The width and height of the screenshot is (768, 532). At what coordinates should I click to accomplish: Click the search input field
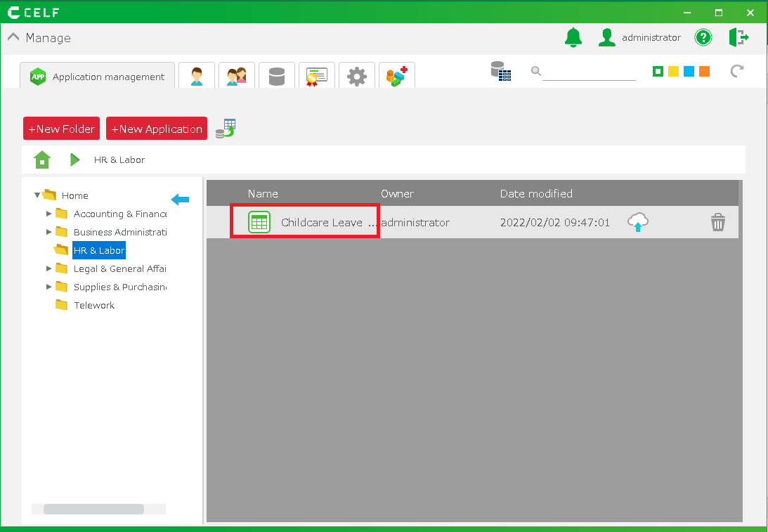pyautogui.click(x=589, y=72)
